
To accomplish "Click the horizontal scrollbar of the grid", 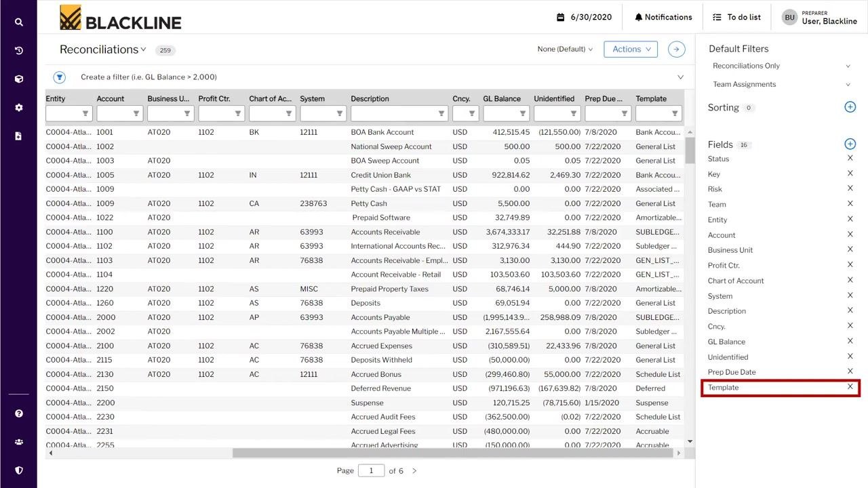I will [453, 453].
